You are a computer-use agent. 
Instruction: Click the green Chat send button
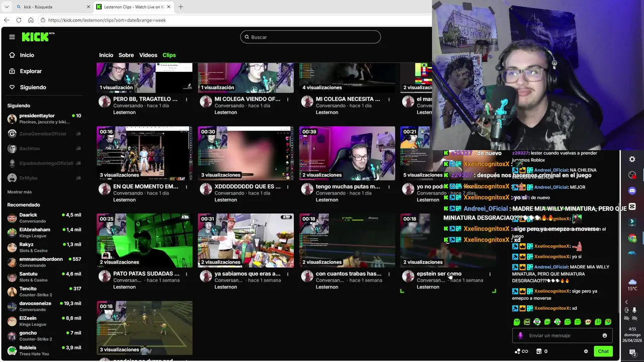click(x=603, y=351)
